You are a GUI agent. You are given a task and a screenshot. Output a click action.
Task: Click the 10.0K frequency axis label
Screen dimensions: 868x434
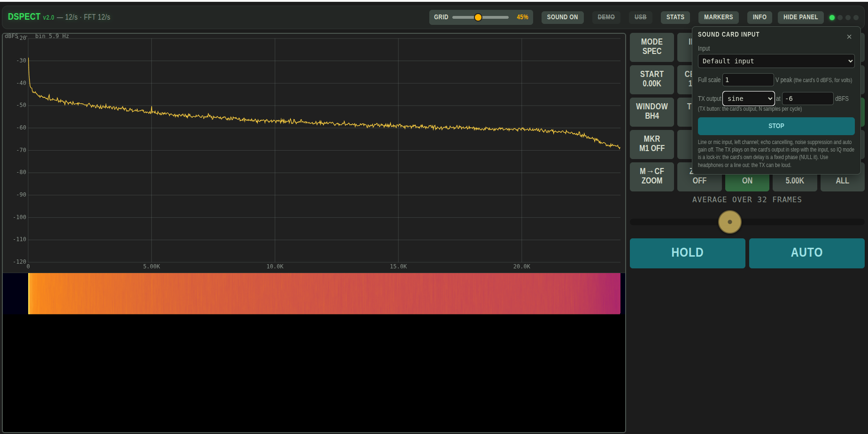pyautogui.click(x=275, y=266)
